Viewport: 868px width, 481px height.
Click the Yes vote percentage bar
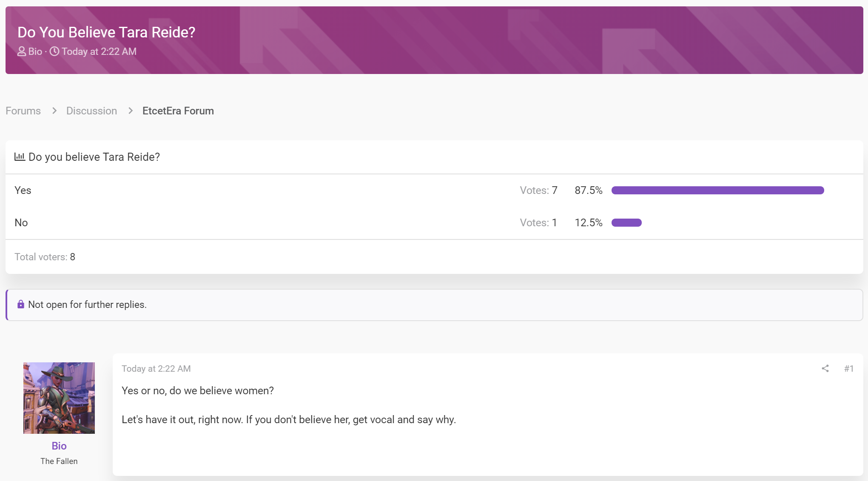tap(718, 190)
